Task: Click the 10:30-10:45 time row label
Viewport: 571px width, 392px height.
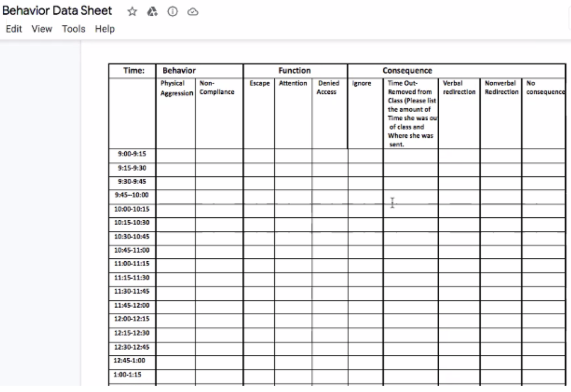Action: coord(132,236)
